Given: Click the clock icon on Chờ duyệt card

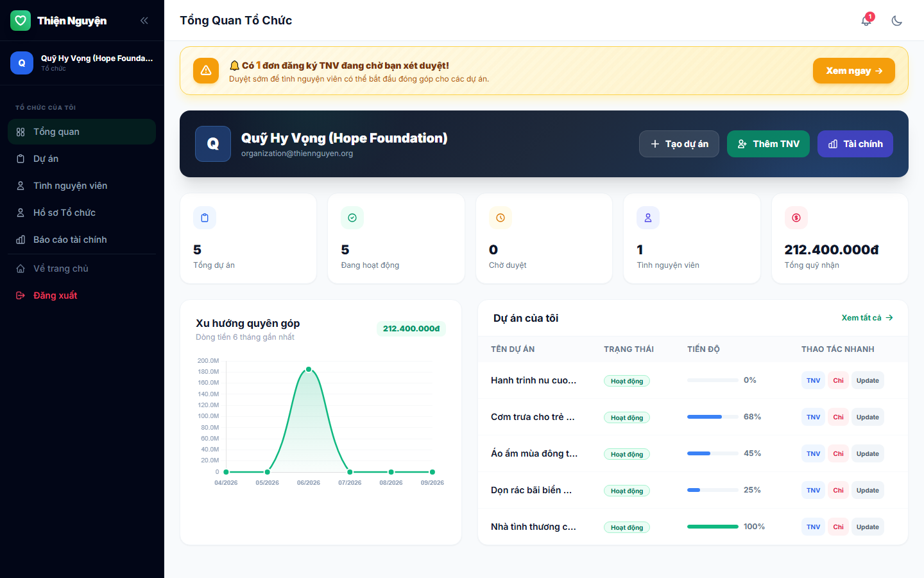Looking at the screenshot, I should 501,218.
